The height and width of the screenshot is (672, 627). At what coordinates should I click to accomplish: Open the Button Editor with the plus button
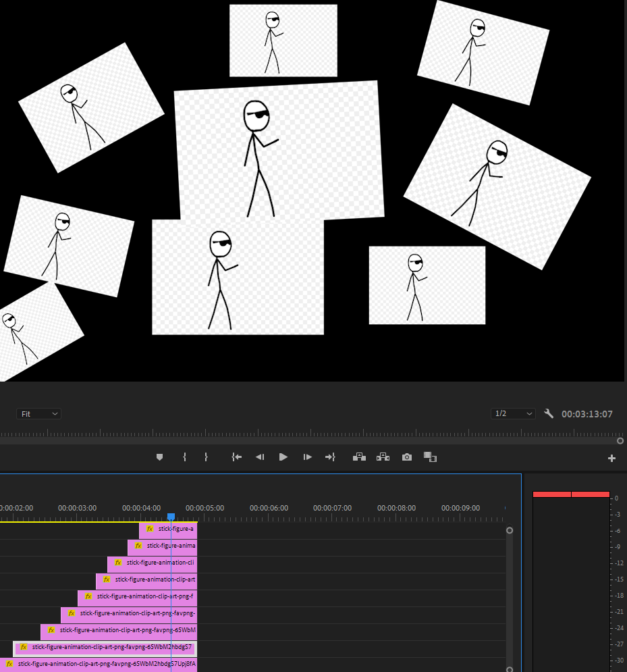[x=611, y=458]
